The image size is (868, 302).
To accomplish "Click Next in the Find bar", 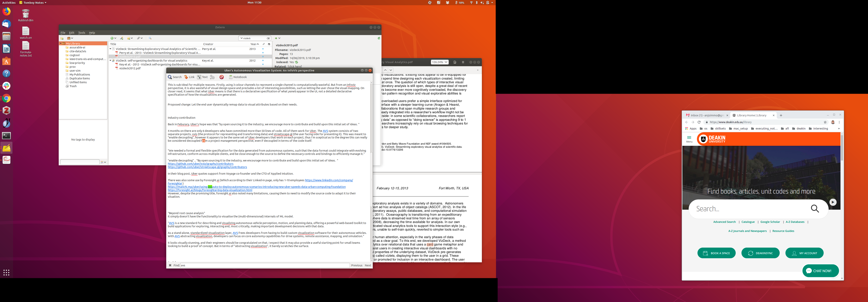I will pyautogui.click(x=368, y=265).
